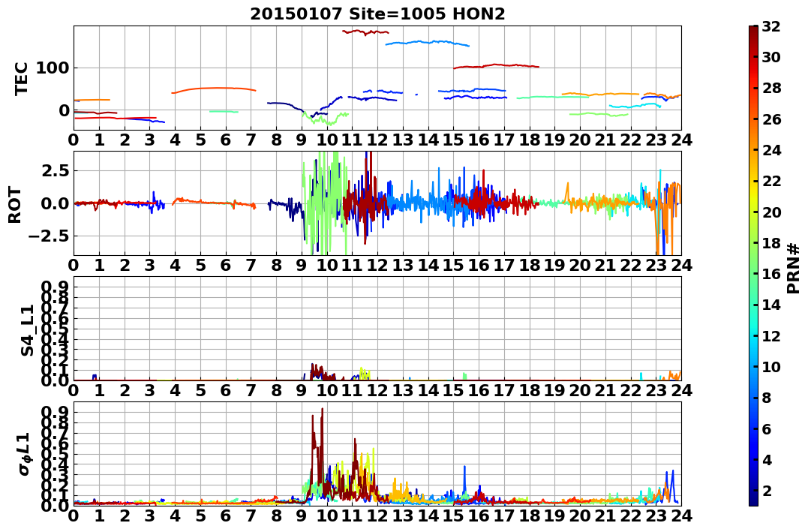808x532 pixels.
Task: Click hour tick '16' under the ROT plot
Action: point(479,265)
